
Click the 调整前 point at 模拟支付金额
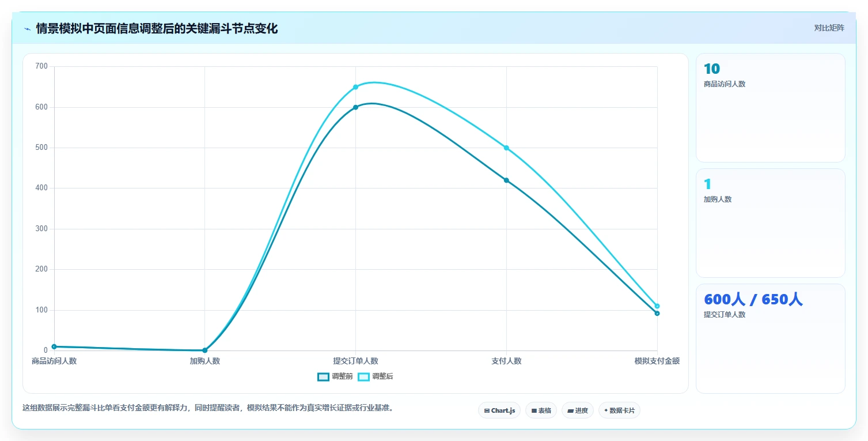(x=657, y=314)
